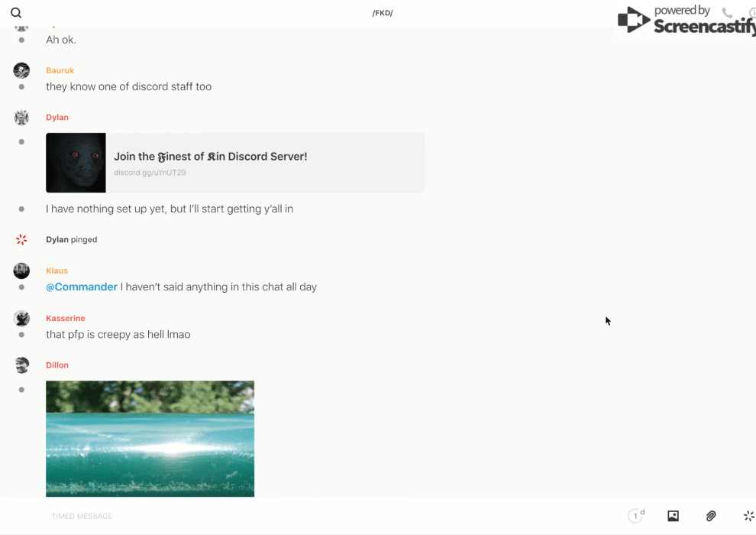This screenshot has width=756, height=535.
Task: Open the invite preview's creepy face thumbnail
Action: point(76,163)
